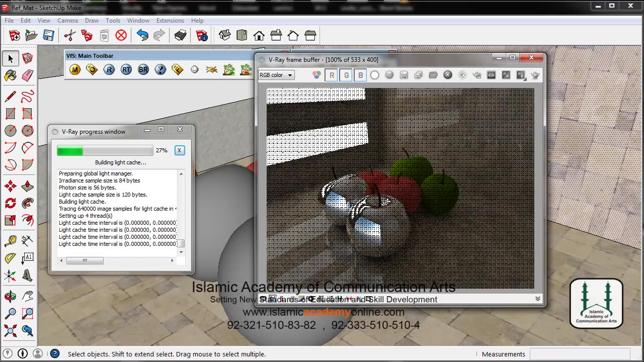The width and height of the screenshot is (644, 362).
Task: Open the Draw menu
Action: [x=92, y=21]
